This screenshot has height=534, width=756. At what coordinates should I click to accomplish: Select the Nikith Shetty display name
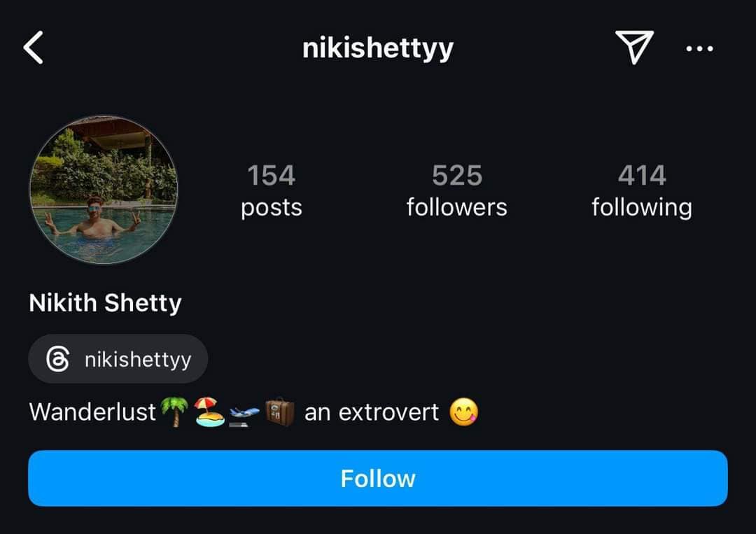pyautogui.click(x=105, y=303)
